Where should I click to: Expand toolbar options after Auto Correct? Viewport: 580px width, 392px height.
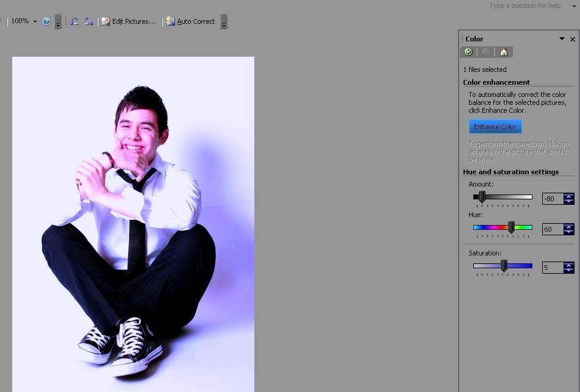click(x=224, y=23)
